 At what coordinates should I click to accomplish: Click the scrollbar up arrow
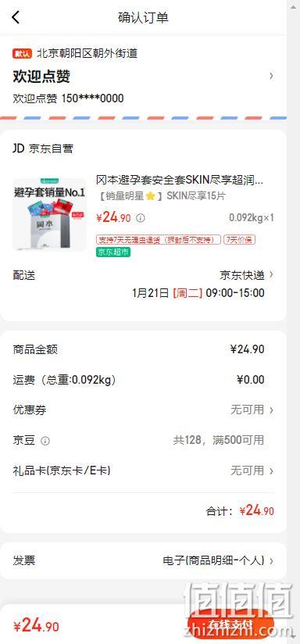(294, 7)
